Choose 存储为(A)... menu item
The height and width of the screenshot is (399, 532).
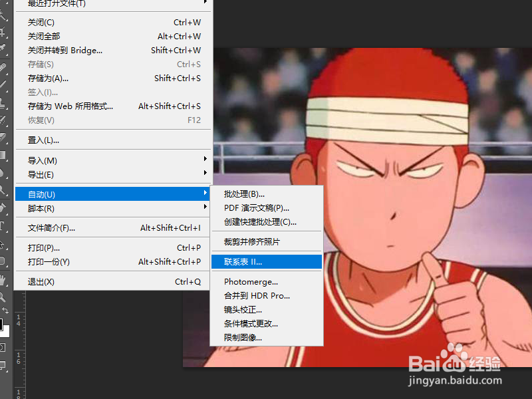pos(113,78)
